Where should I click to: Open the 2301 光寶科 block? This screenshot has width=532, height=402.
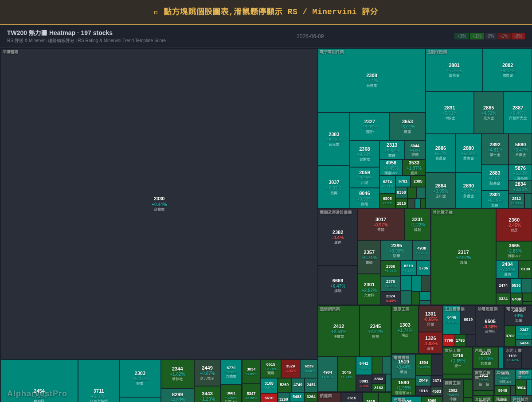pyautogui.click(x=369, y=289)
